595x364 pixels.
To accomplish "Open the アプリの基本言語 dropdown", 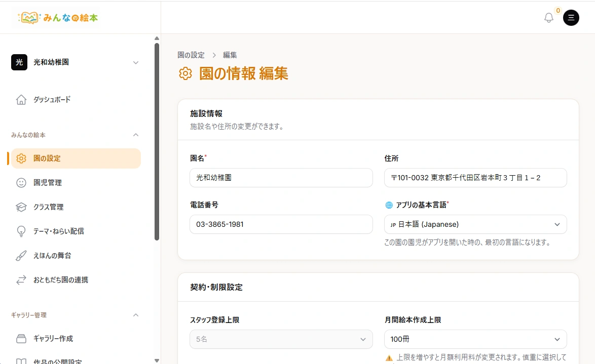I will [475, 224].
